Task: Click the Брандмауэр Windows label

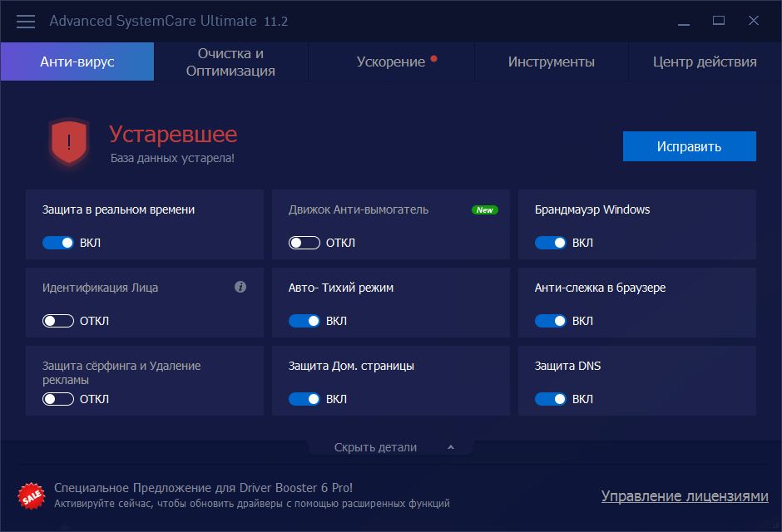Action: pyautogui.click(x=592, y=209)
